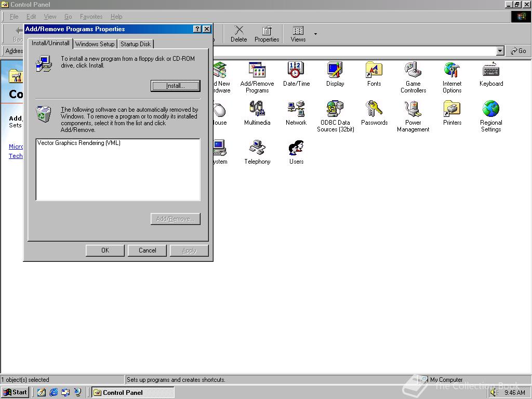Viewport: 532px width, 399px height.
Task: Open the View menu
Action: [x=50, y=17]
